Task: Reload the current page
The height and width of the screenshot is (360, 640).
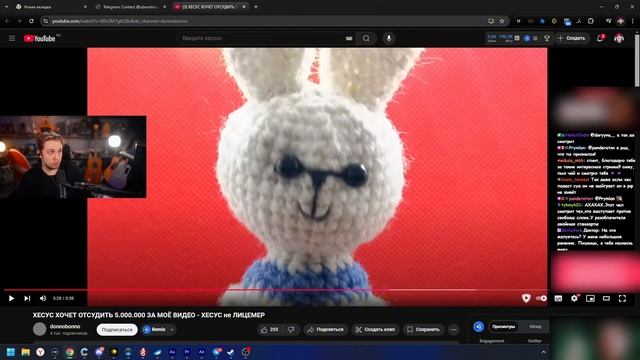Action: tap(31, 21)
